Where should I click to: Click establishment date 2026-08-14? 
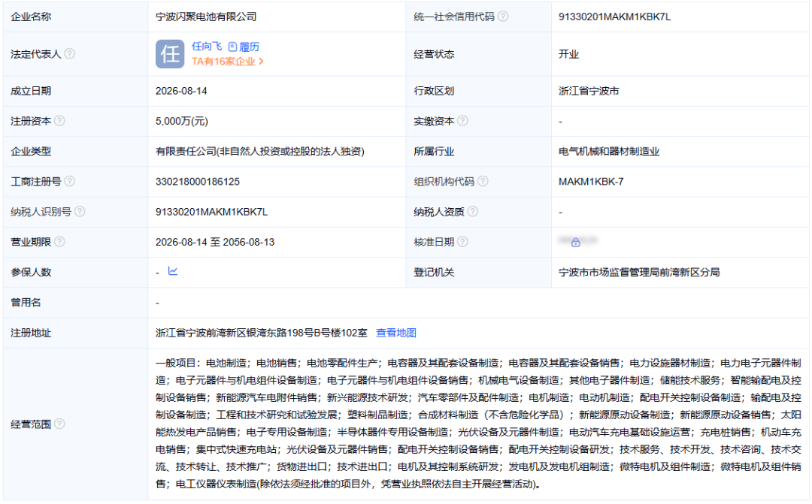point(181,91)
